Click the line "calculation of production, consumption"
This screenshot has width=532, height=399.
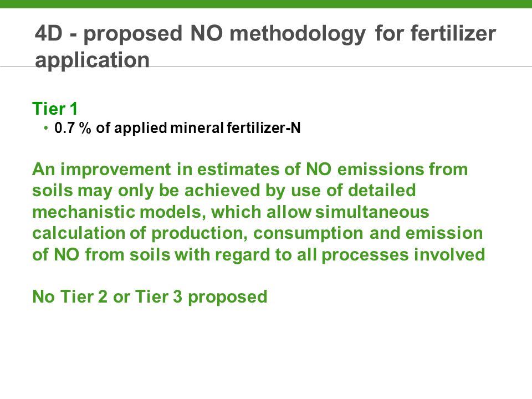258,233
